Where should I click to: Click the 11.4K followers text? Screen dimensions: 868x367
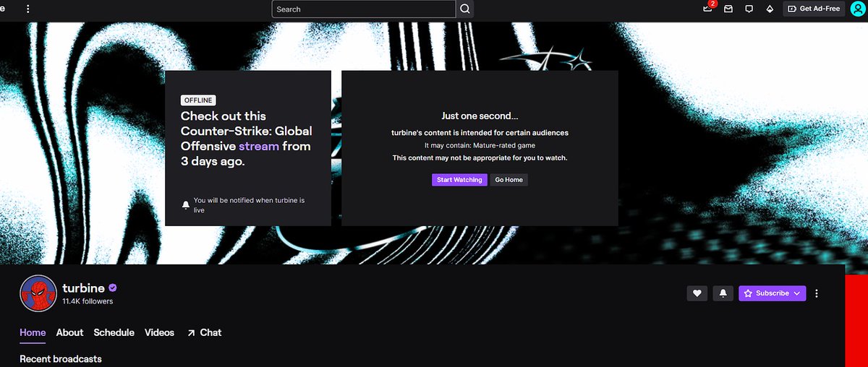[88, 301]
